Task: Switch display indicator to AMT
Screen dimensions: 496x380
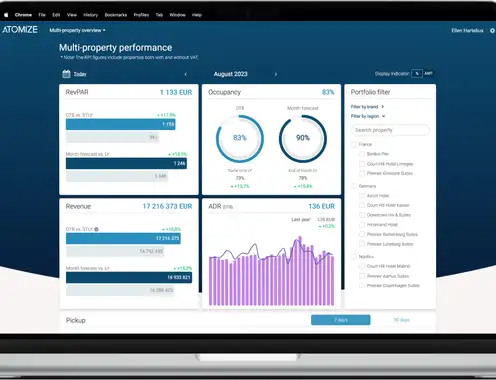Action: pyautogui.click(x=428, y=73)
